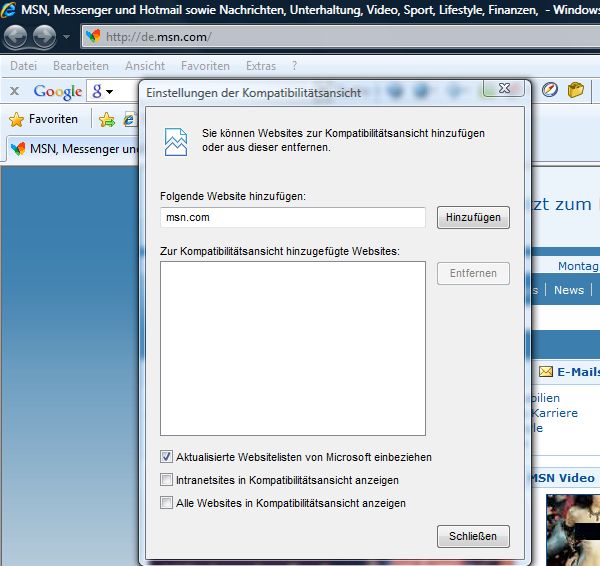
Task: Click the MSN Video thumbnail image
Action: point(573,530)
